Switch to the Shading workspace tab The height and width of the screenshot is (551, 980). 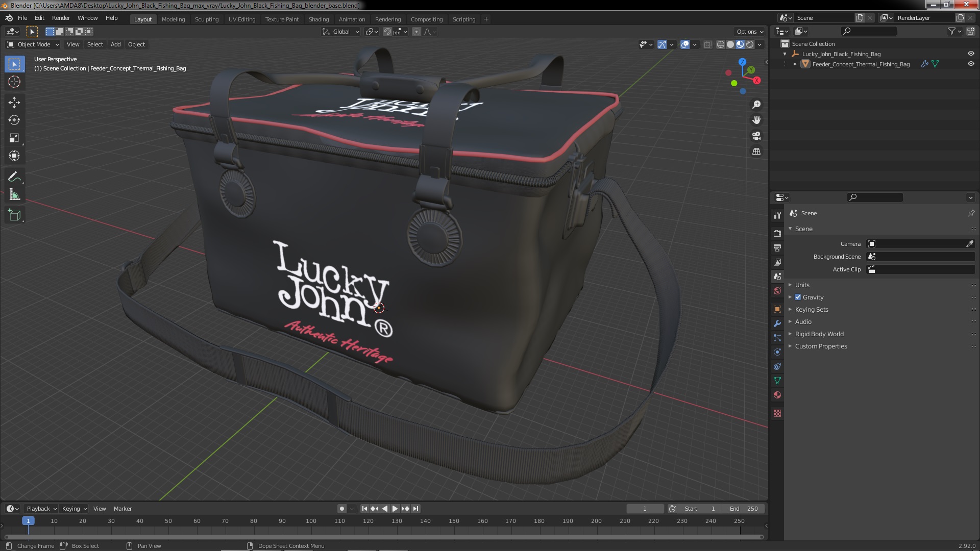[318, 19]
